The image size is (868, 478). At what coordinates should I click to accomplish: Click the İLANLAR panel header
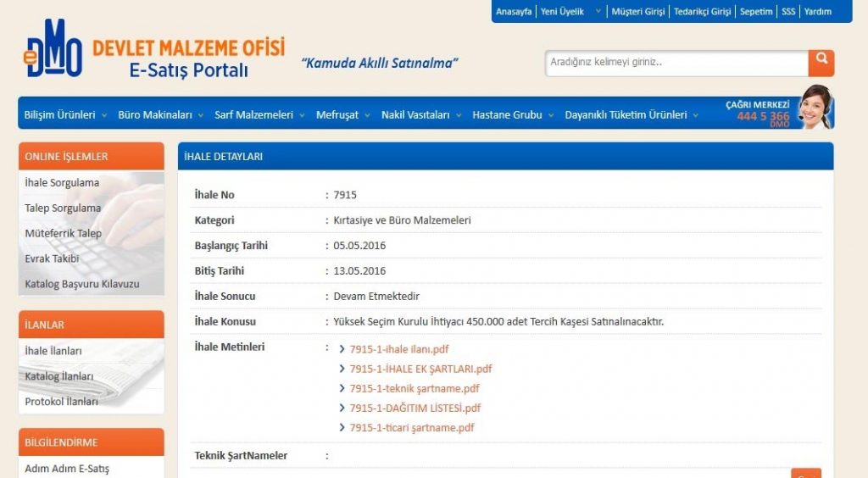[x=92, y=325]
